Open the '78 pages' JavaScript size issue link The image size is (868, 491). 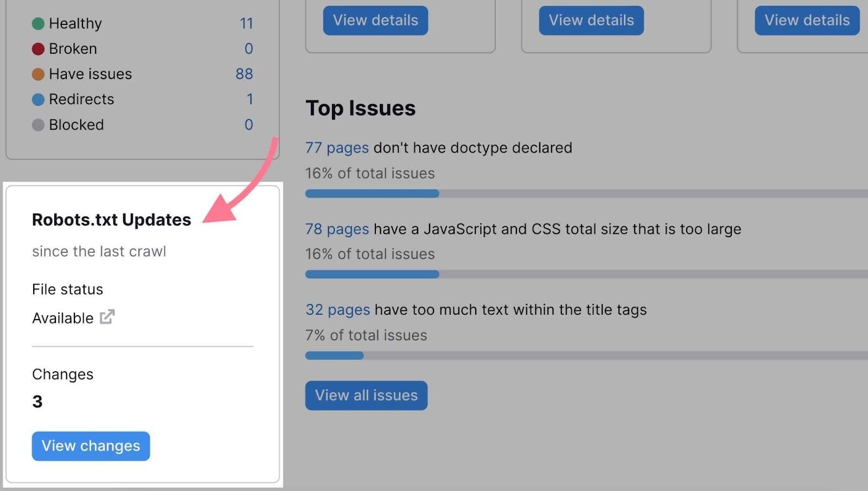337,229
